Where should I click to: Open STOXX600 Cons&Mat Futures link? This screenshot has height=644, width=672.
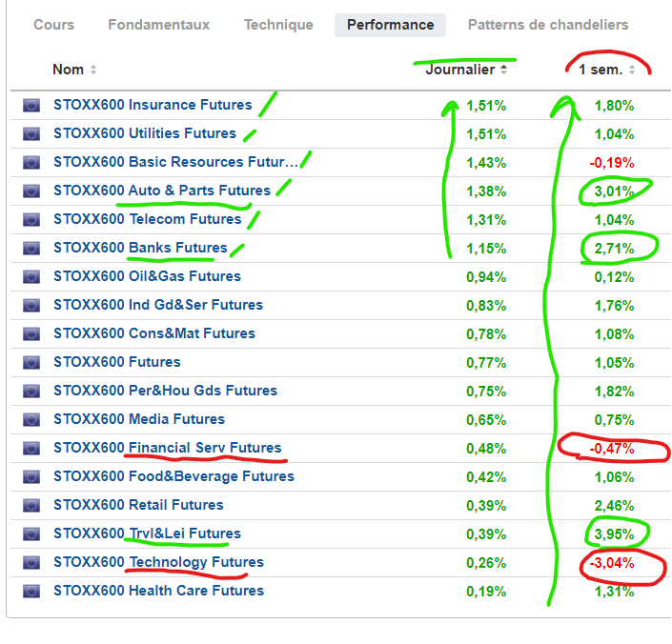154,333
